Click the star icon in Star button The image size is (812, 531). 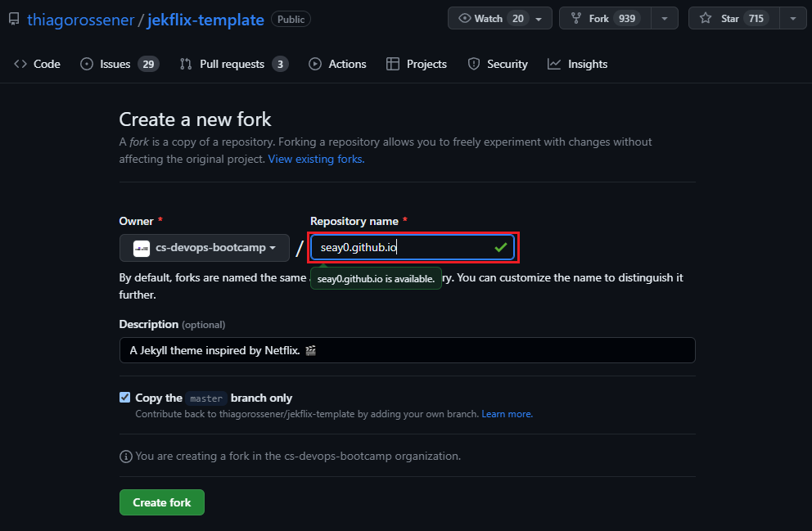[706, 19]
